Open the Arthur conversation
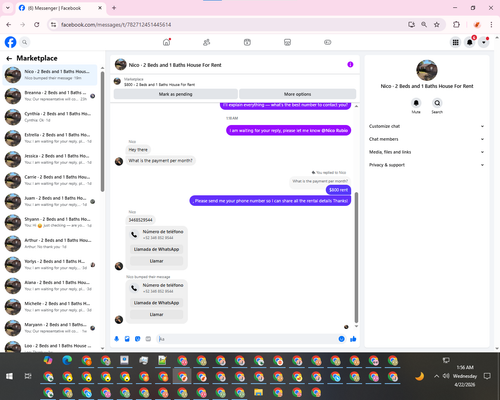 [x=50, y=244]
